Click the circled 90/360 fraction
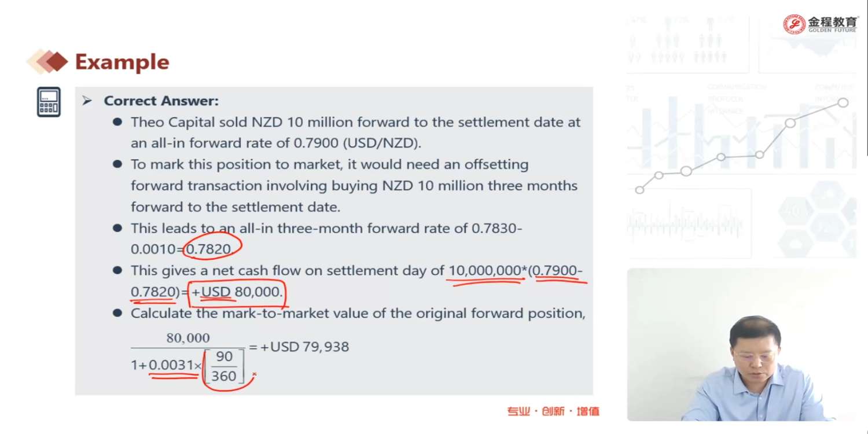 224,366
